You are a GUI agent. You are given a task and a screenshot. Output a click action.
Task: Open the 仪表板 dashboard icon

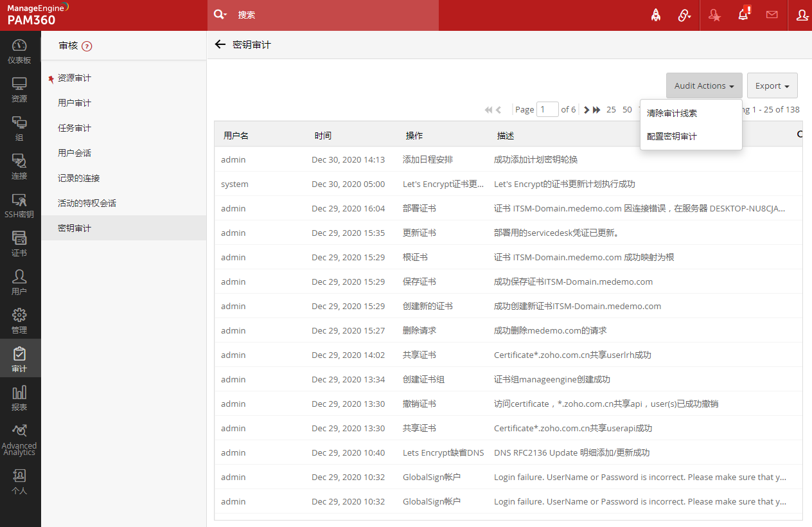pyautogui.click(x=19, y=51)
